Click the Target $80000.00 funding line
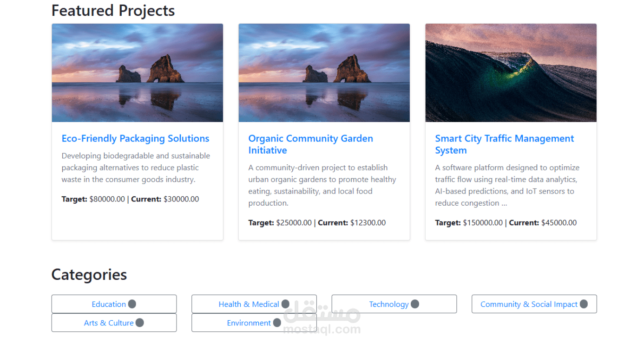This screenshot has width=644, height=343. (x=130, y=199)
